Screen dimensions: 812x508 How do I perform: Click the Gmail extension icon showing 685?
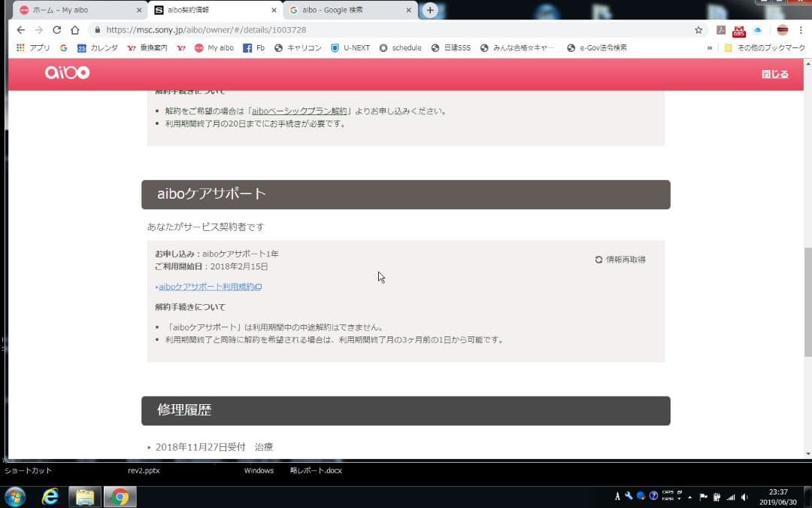click(740, 29)
